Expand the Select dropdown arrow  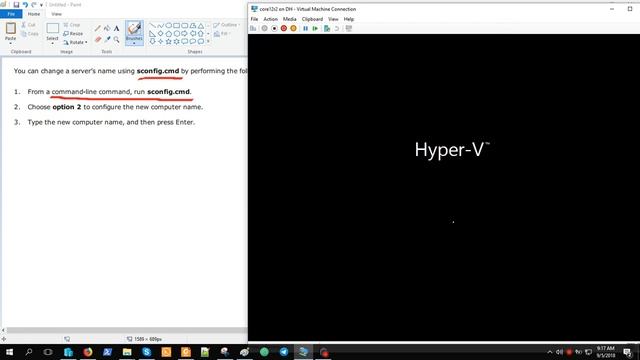52,43
